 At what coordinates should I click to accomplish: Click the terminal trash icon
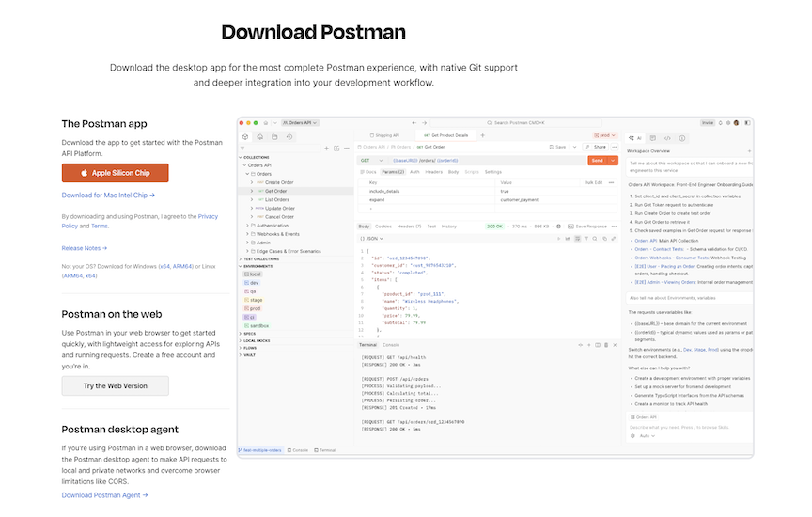tap(606, 345)
